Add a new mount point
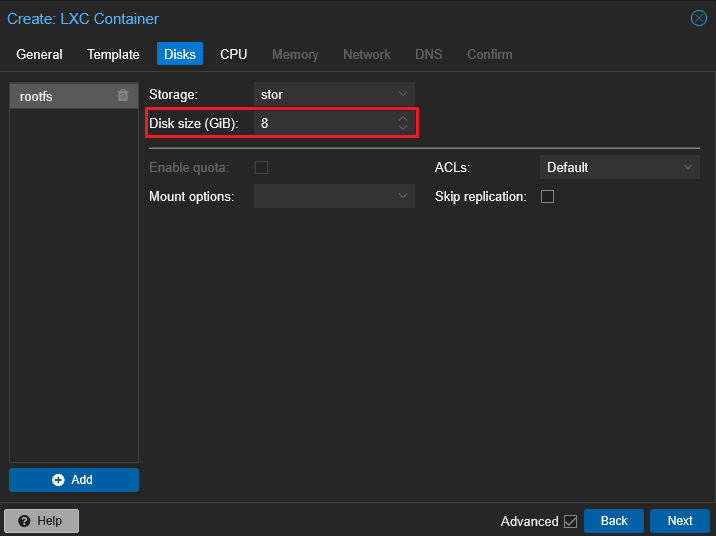This screenshot has width=716, height=536. tap(74, 480)
